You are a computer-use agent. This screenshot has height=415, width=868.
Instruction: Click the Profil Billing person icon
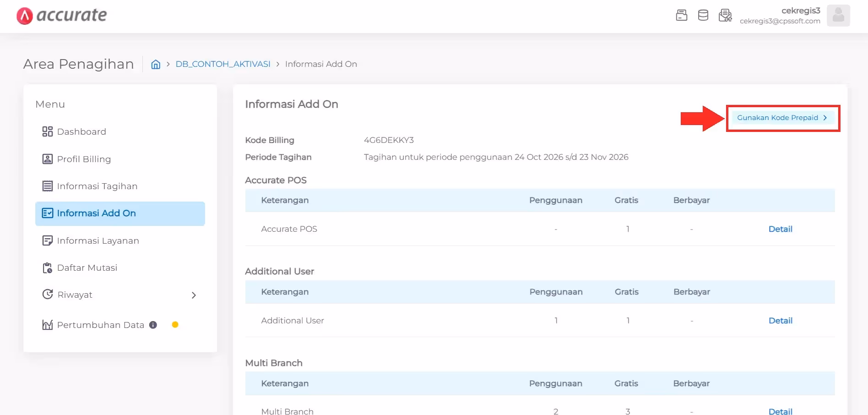(48, 159)
